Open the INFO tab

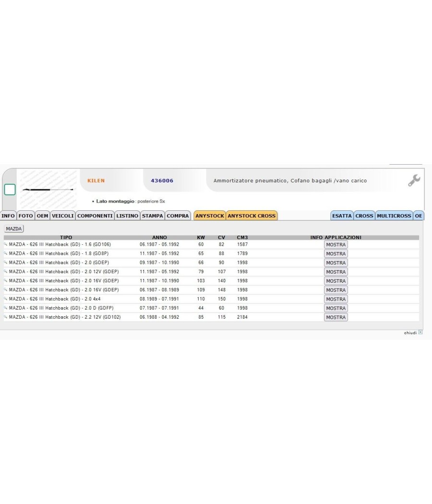click(x=8, y=216)
